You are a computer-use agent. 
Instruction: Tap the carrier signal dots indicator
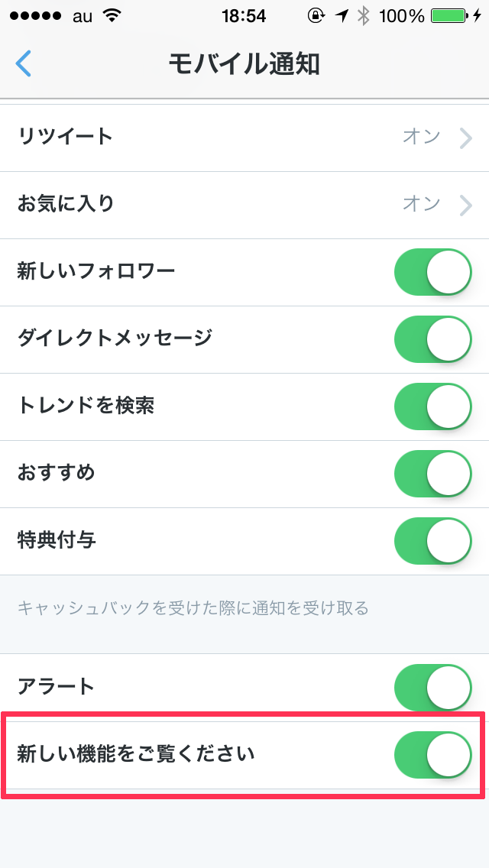click(x=37, y=15)
